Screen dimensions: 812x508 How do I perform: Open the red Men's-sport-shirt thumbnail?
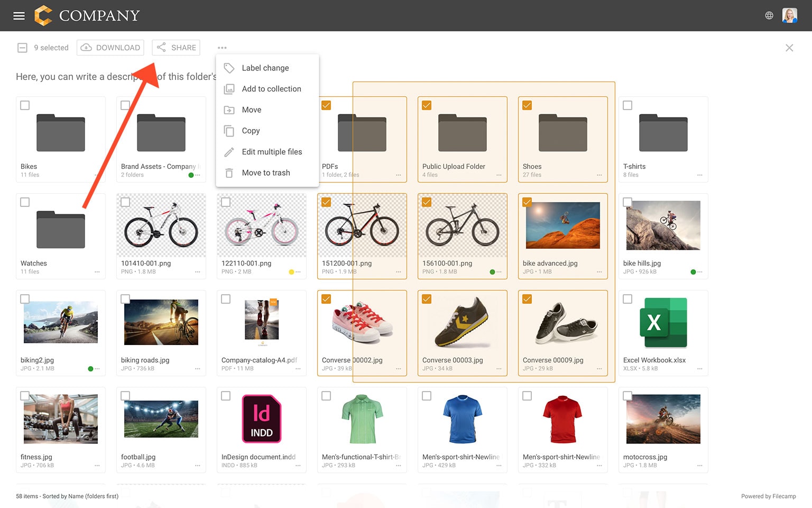coord(563,419)
